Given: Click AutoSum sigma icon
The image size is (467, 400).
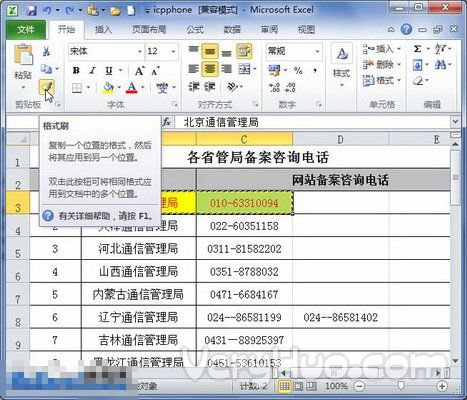Looking at the screenshot, I should pyautogui.click(x=417, y=49).
